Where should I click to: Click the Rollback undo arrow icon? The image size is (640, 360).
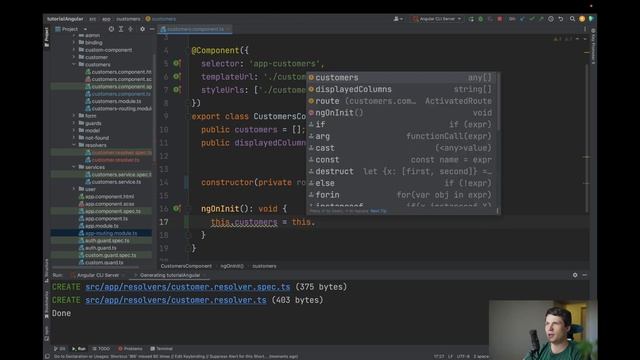(561, 19)
